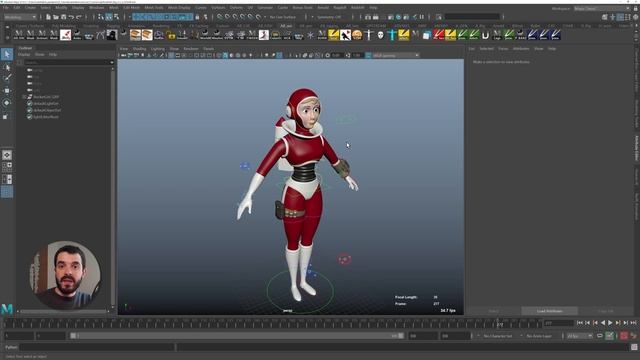Open the viewport Shading menu

pyautogui.click(x=140, y=49)
